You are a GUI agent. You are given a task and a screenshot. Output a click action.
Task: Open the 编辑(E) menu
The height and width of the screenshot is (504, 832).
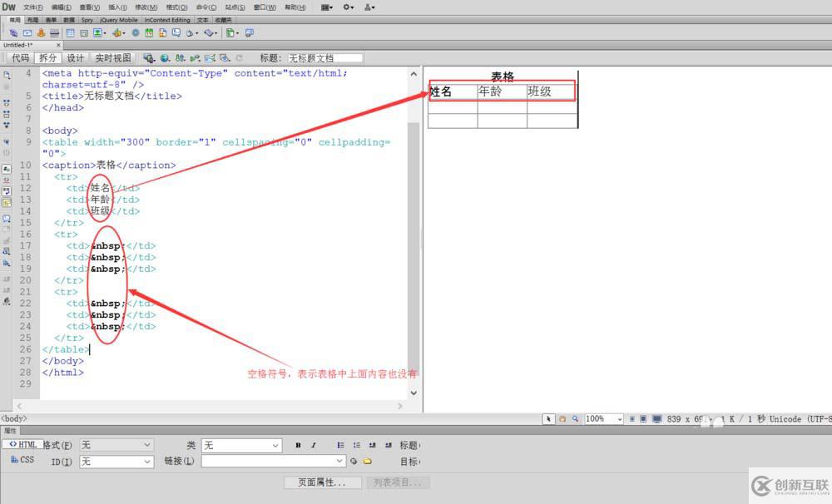click(x=61, y=7)
